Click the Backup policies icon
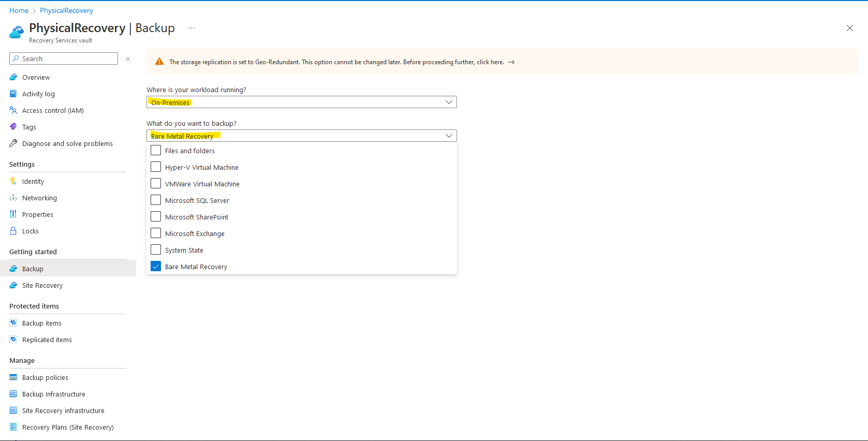 pos(13,377)
